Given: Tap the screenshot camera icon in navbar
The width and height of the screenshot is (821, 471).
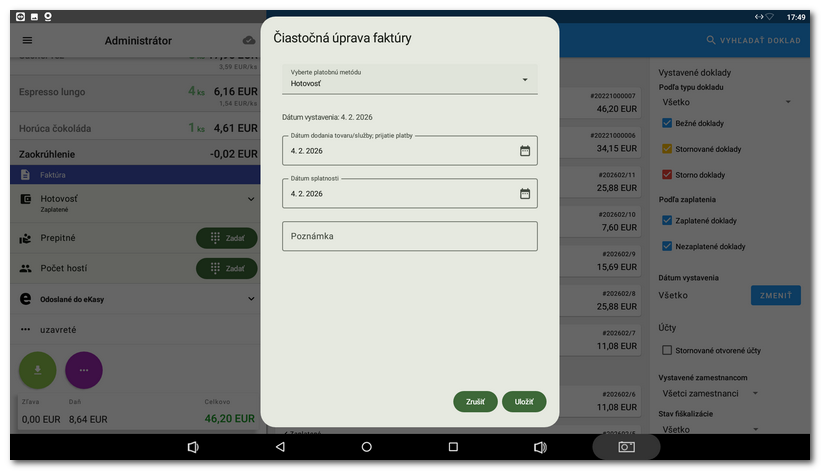Looking at the screenshot, I should (626, 447).
